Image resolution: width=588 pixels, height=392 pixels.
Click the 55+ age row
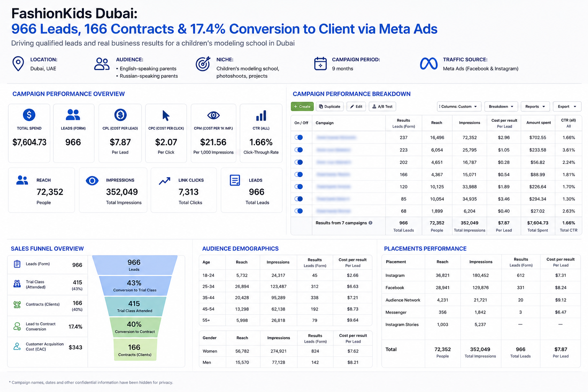286,320
